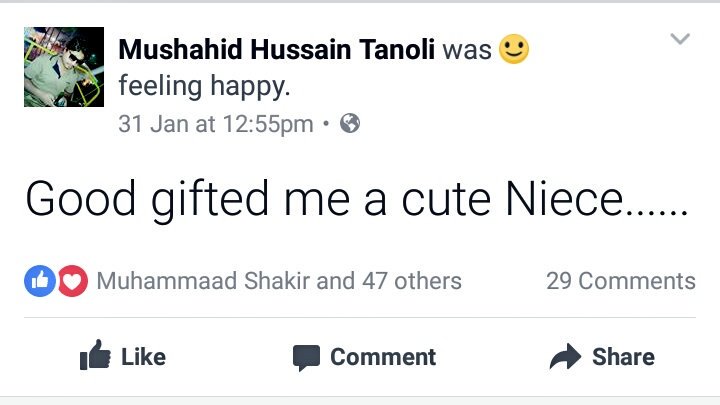Show the 47 others who reacted
Viewport: 720px width, 405px height.
point(412,281)
